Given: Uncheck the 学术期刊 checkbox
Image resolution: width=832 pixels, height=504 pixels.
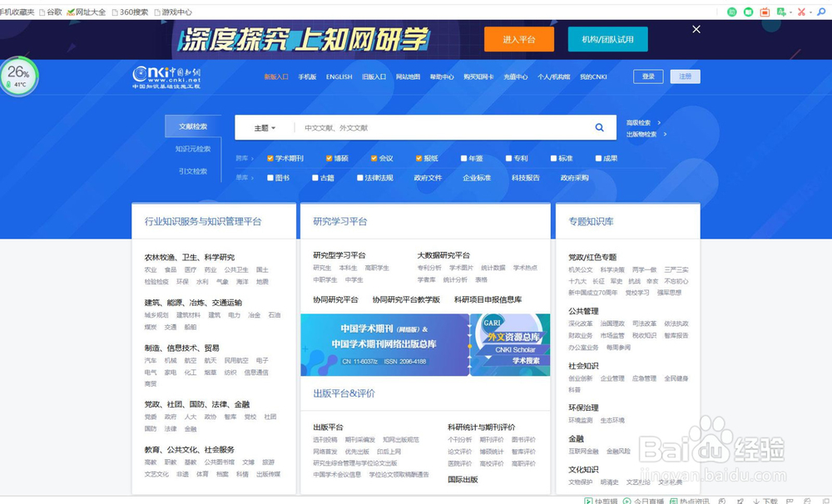Looking at the screenshot, I should (x=270, y=158).
